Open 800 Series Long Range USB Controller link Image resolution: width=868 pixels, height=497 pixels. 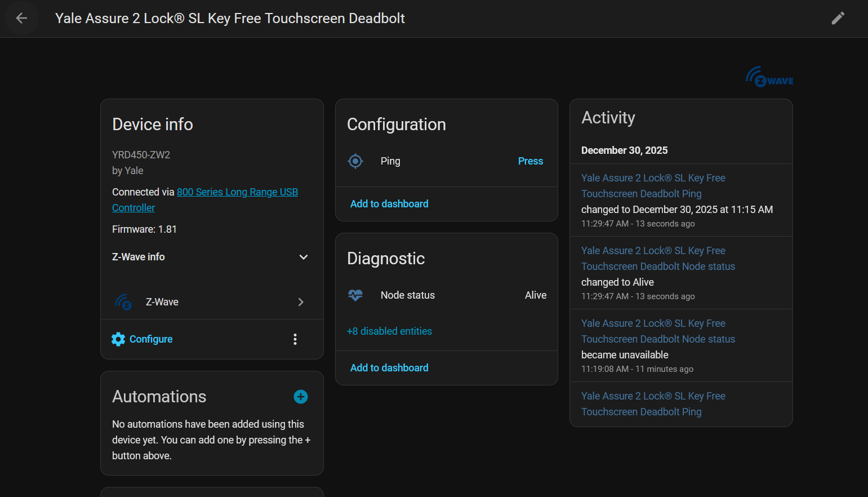[x=237, y=192]
